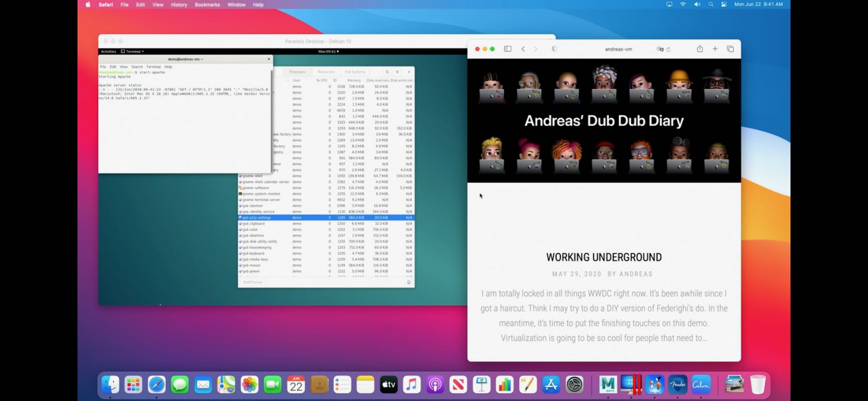Open the Bookmarks menu
The width and height of the screenshot is (868, 401).
pos(207,4)
